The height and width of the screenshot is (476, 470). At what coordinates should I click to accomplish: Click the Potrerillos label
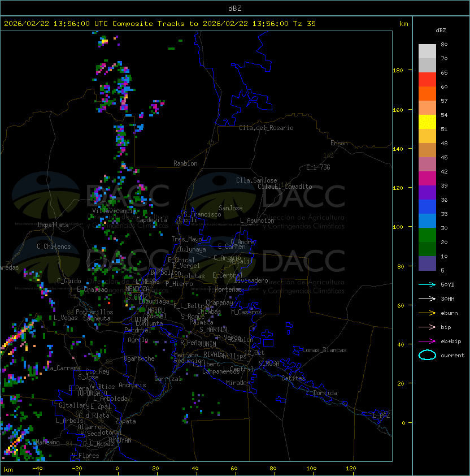point(94,312)
